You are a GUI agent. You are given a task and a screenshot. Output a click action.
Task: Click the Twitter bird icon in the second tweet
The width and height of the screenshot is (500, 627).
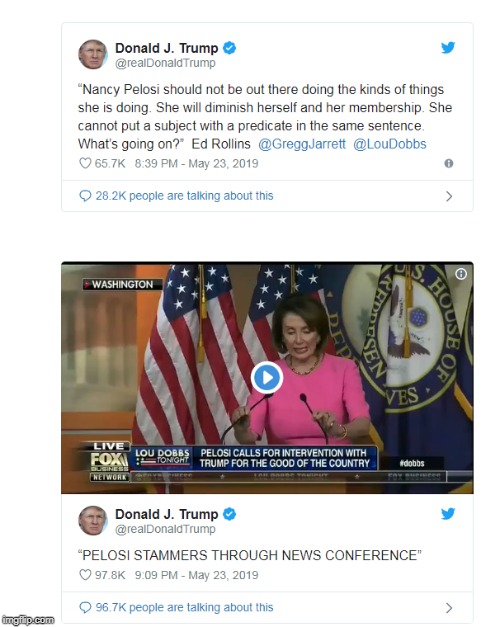448,513
